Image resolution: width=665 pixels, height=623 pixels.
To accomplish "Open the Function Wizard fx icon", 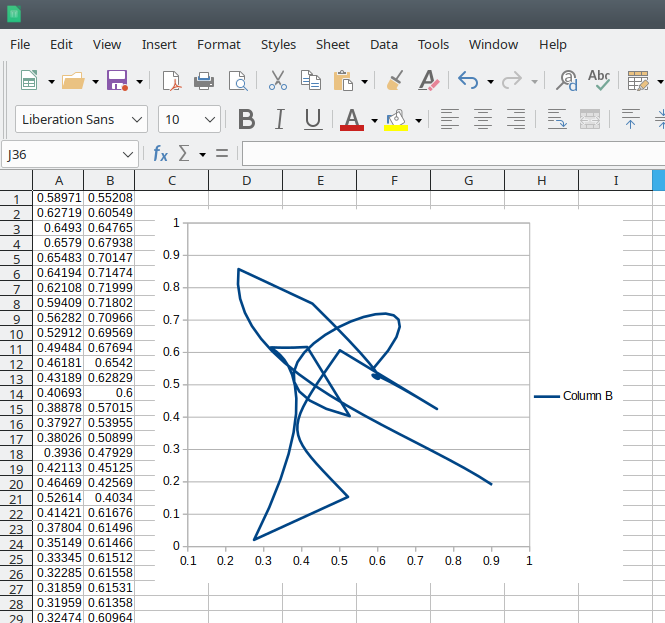I will (x=160, y=154).
